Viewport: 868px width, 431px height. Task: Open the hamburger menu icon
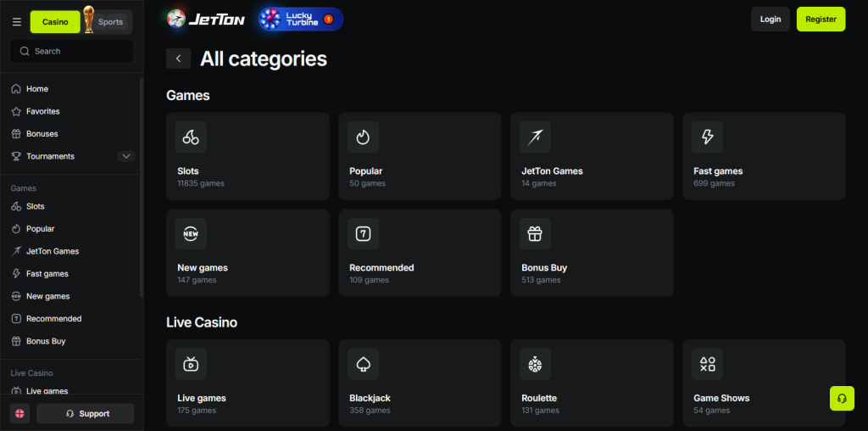pos(17,22)
